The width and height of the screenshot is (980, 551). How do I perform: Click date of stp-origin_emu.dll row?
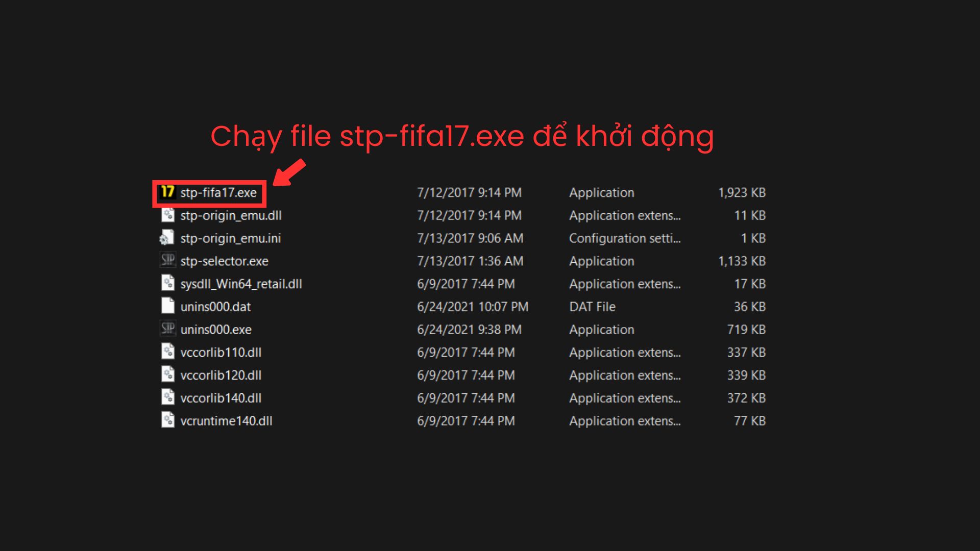point(470,216)
